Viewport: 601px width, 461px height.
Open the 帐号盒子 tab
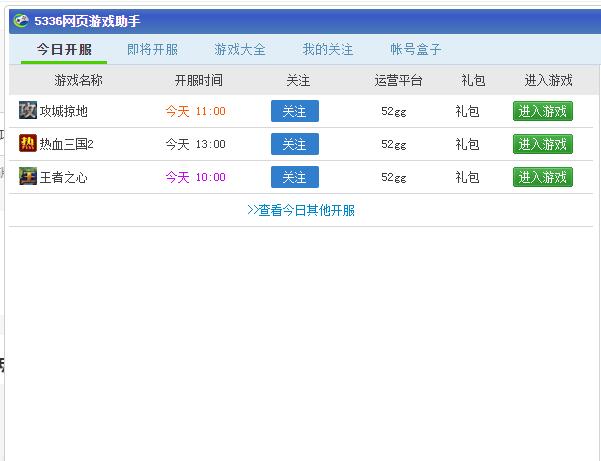[x=415, y=49]
